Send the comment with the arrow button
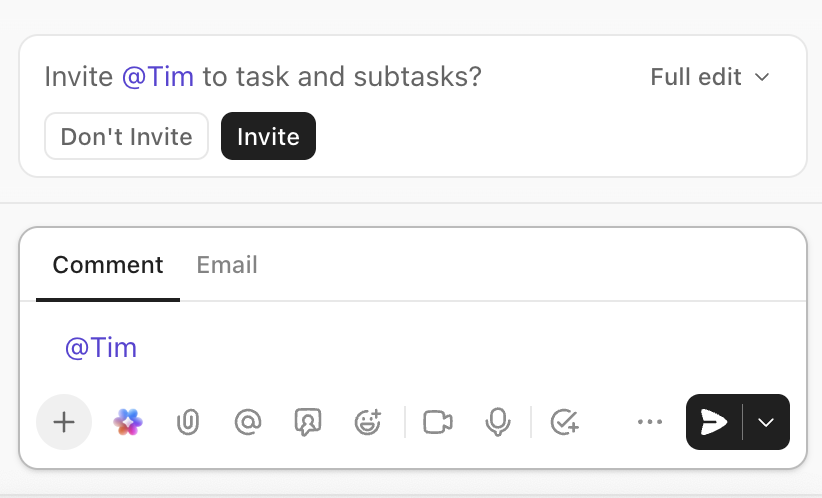Image resolution: width=822 pixels, height=498 pixels. pos(714,422)
